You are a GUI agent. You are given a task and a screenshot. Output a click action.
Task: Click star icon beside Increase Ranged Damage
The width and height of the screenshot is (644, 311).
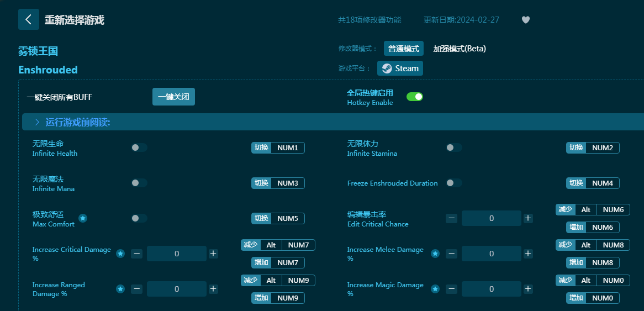coord(120,289)
